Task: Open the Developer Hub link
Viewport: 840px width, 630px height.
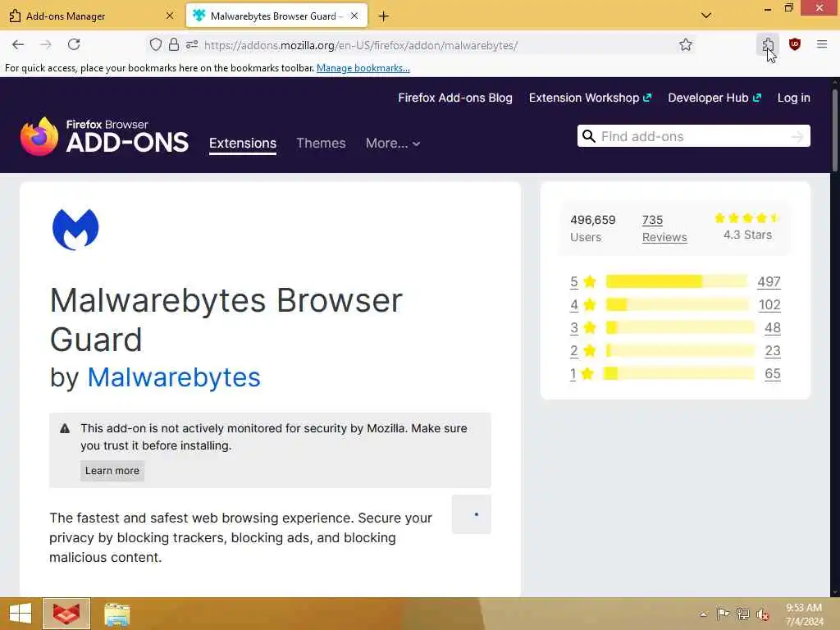Action: click(x=714, y=98)
